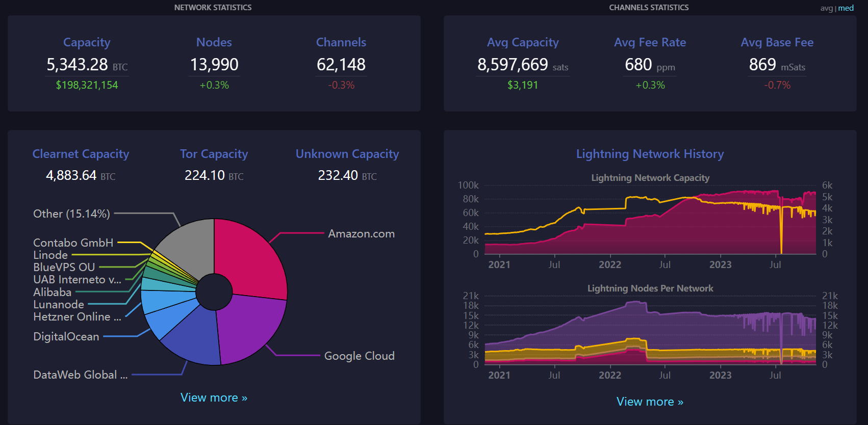Click the Google Cloud pie chart label
Image resolution: width=868 pixels, height=425 pixels.
(x=359, y=356)
